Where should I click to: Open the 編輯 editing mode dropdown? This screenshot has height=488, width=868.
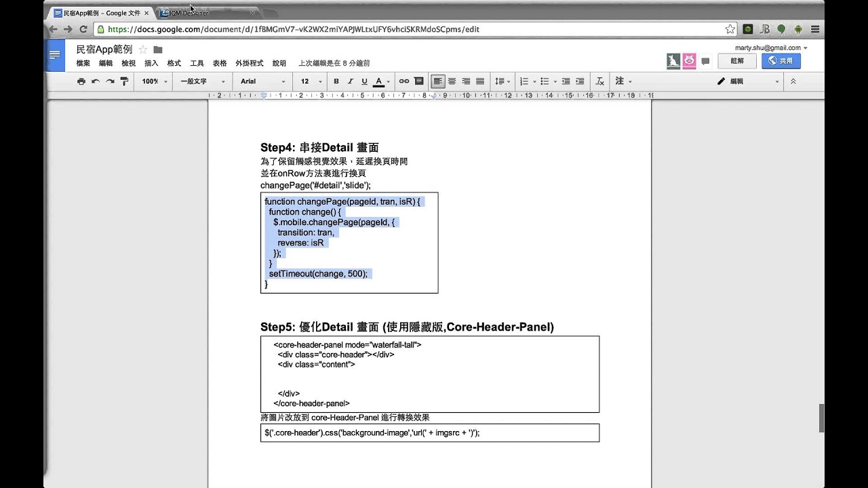pyautogui.click(x=749, y=81)
